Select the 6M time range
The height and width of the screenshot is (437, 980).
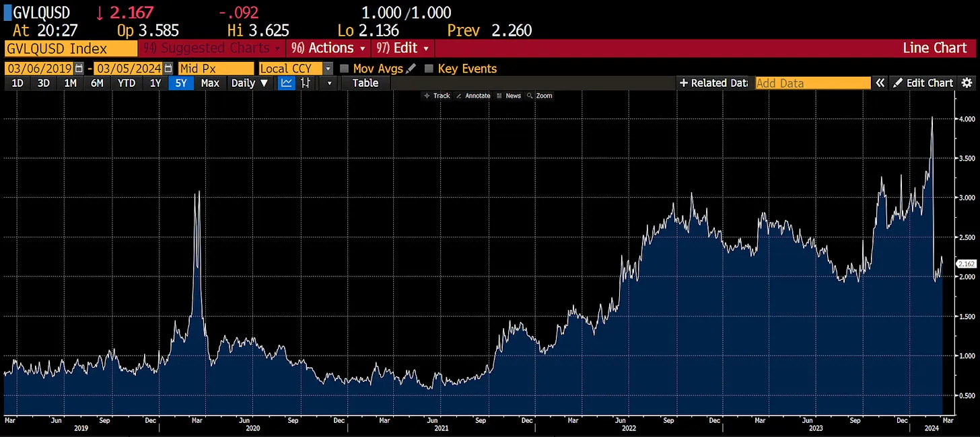pos(97,83)
